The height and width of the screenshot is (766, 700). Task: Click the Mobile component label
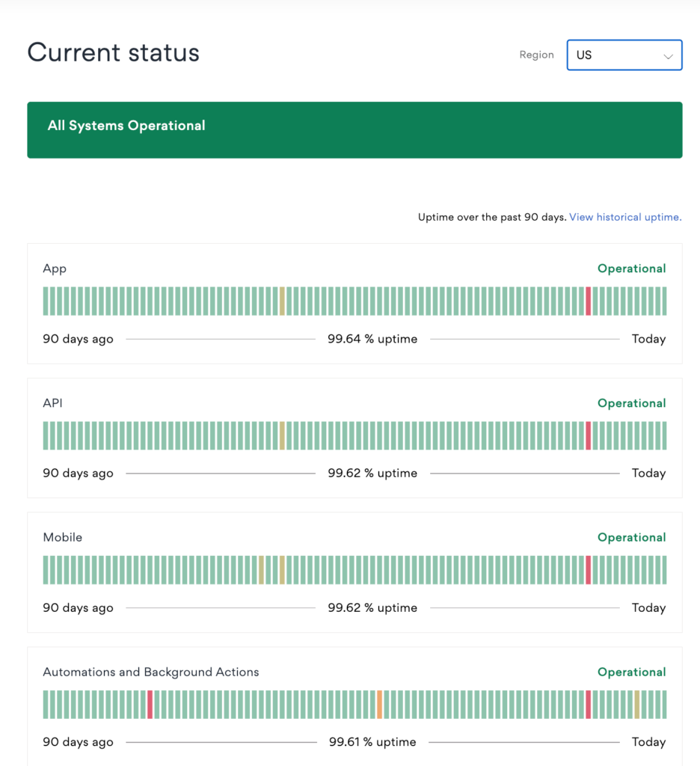(x=62, y=537)
